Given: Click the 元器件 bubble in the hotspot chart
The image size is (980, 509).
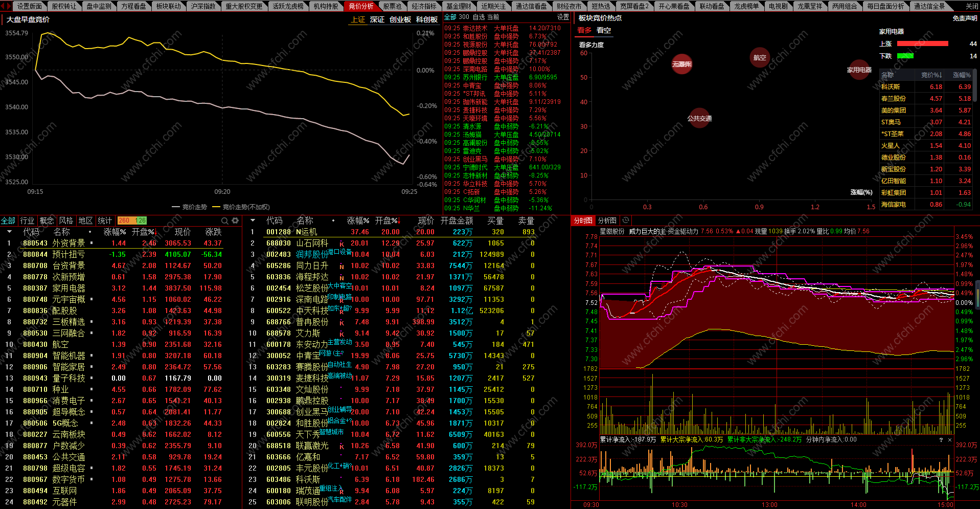Looking at the screenshot, I should tap(681, 64).
